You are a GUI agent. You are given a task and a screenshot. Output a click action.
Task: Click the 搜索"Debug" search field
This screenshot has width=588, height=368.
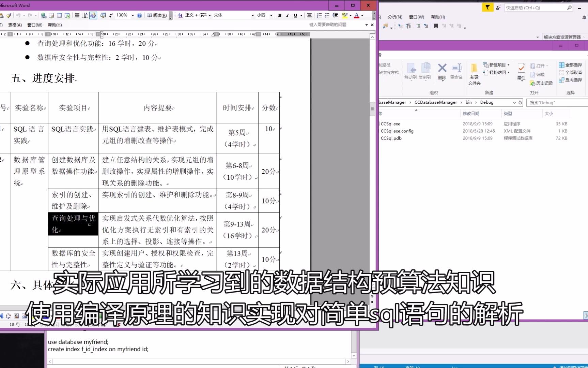(x=557, y=102)
